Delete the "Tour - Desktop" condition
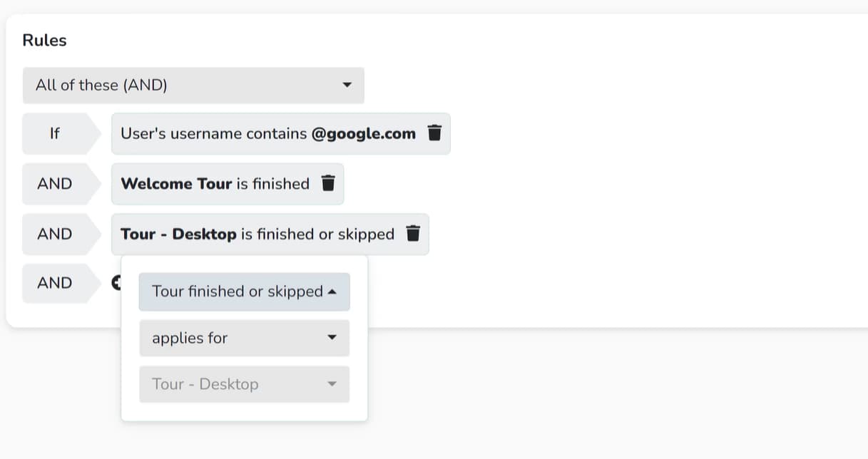 (x=413, y=234)
